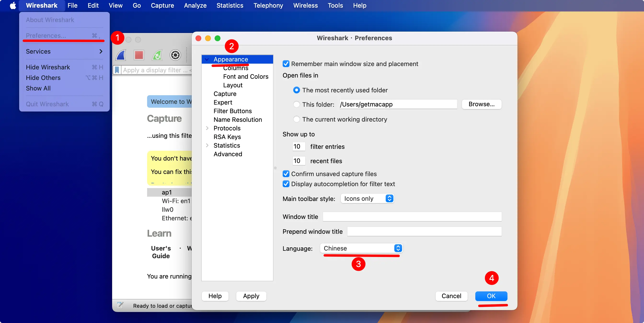Click the Cancel button
The image size is (644, 323).
[x=451, y=296]
